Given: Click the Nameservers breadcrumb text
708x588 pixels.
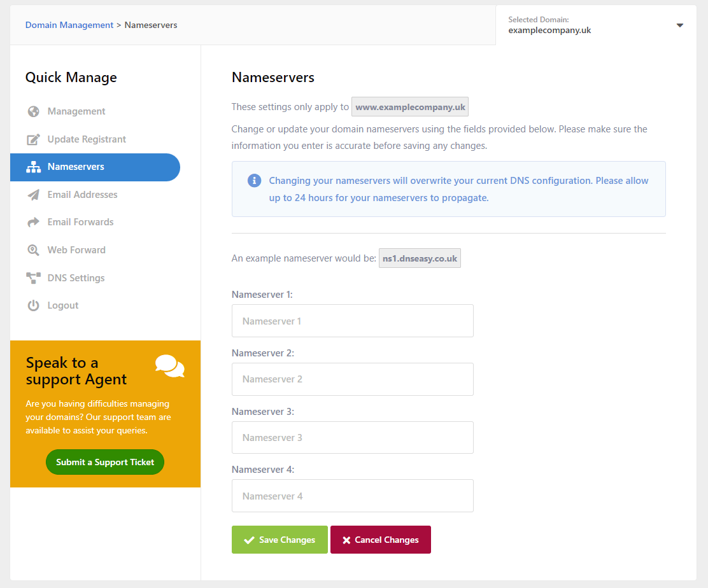Looking at the screenshot, I should coord(151,25).
